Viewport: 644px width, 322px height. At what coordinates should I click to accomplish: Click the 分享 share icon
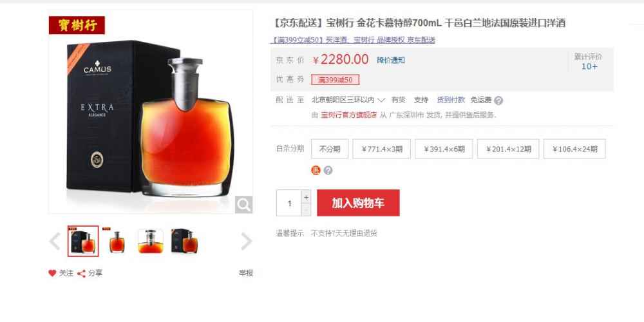point(81,274)
